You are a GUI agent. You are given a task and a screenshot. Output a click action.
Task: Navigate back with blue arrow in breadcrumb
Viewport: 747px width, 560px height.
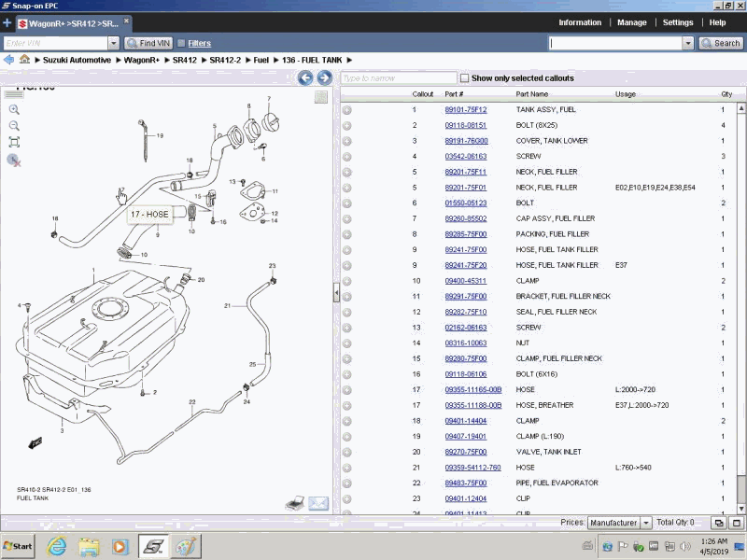[x=8, y=60]
